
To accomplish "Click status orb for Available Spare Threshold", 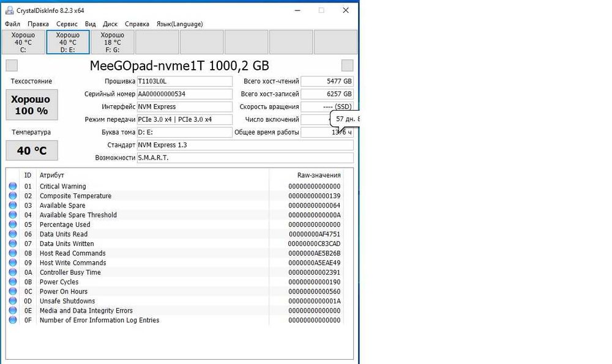I will tap(13, 215).
